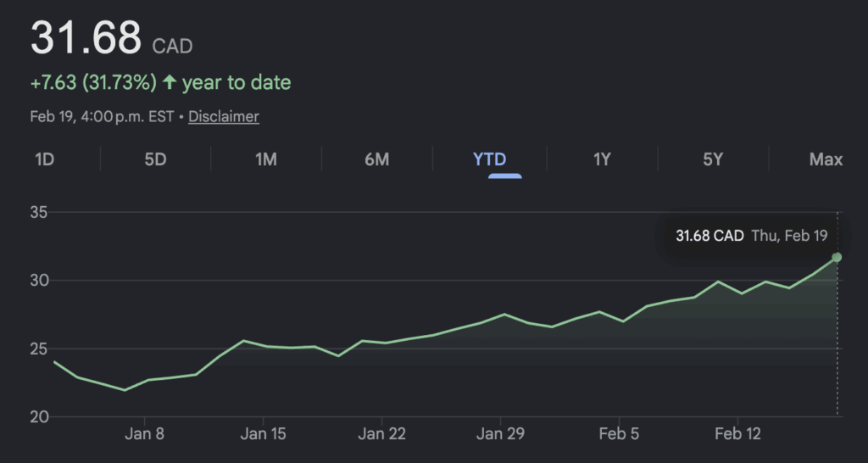Click the large 31.68 price heading
Screen dimensions: 868x463
pos(86,38)
